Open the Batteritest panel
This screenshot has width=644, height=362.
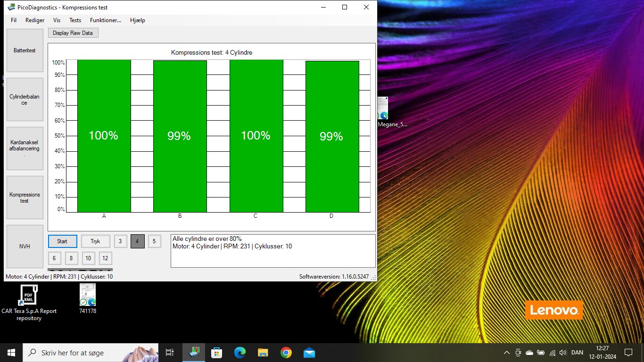[x=25, y=50]
